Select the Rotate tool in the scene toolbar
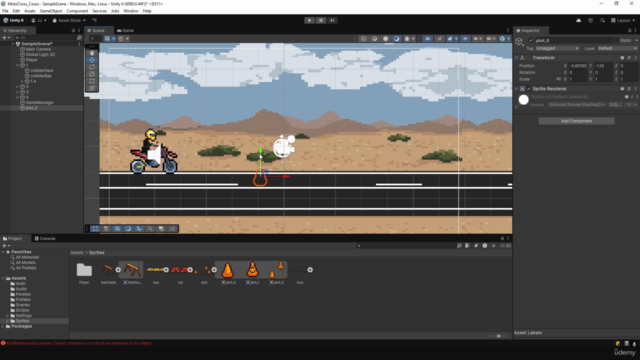640x360 pixels. coord(92,67)
